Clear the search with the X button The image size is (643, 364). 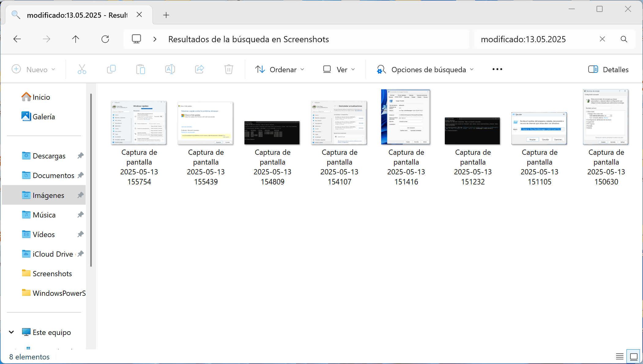(602, 39)
